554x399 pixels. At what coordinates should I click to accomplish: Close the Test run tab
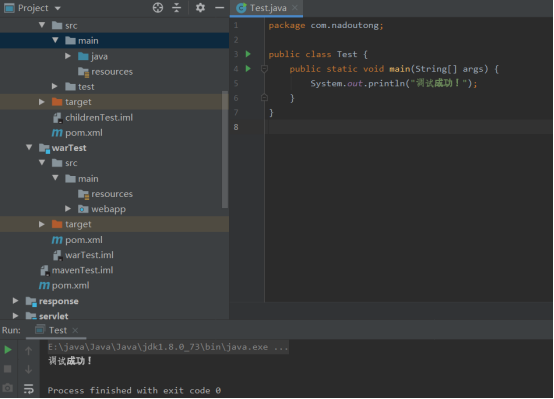click(75, 330)
